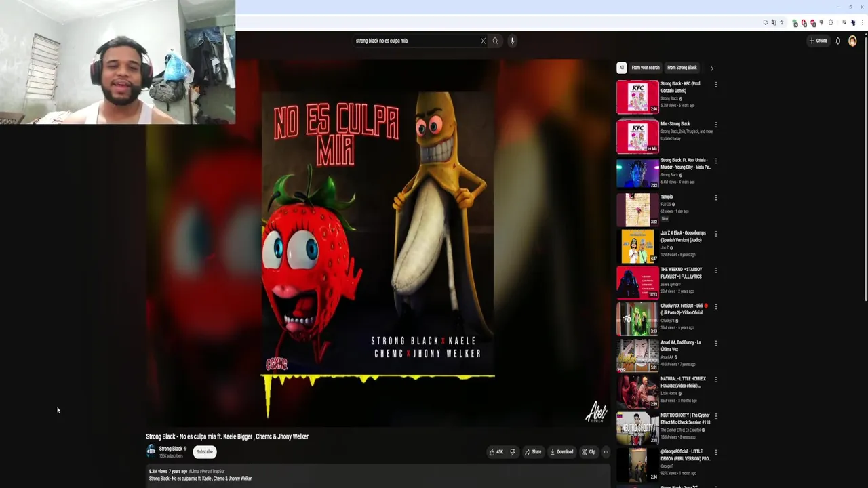Open options for Templo video
Viewport: 868px width, 488px height.
715,198
